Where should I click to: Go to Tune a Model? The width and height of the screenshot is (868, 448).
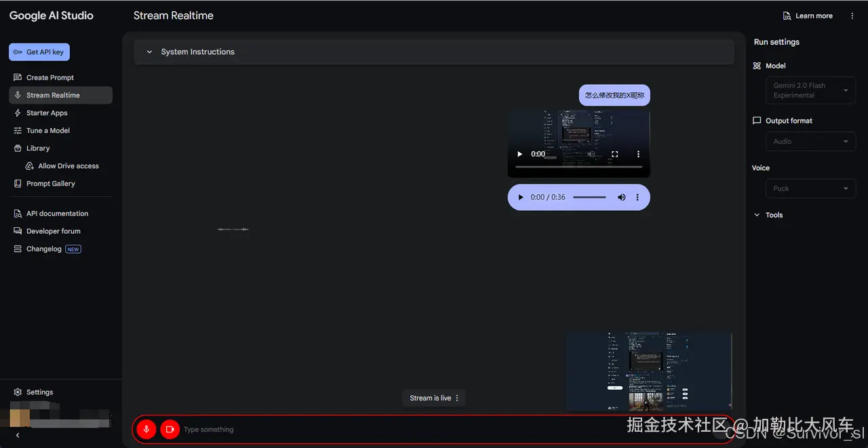click(47, 131)
